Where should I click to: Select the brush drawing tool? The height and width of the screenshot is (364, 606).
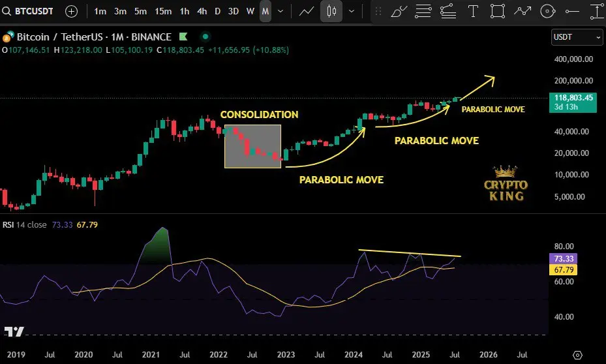click(x=399, y=11)
